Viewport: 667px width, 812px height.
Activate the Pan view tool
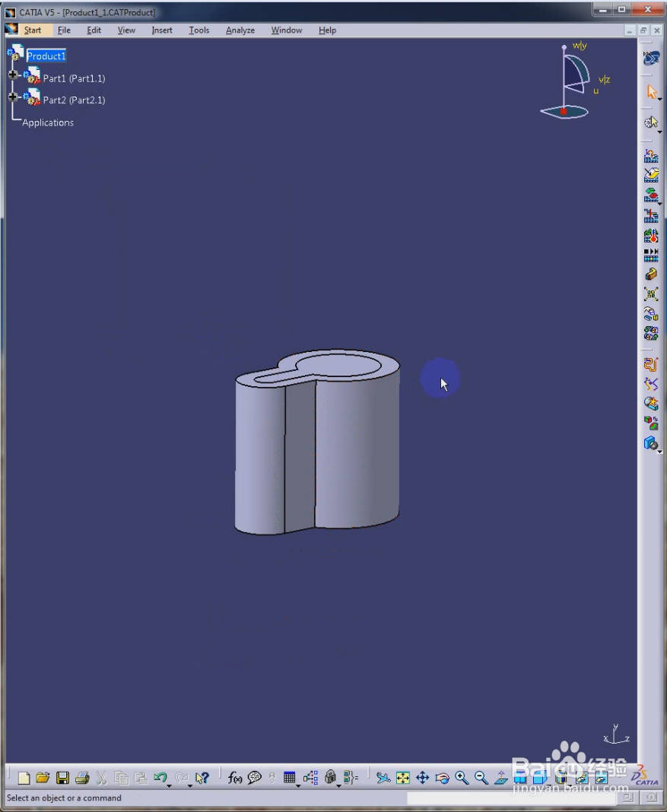click(x=423, y=777)
